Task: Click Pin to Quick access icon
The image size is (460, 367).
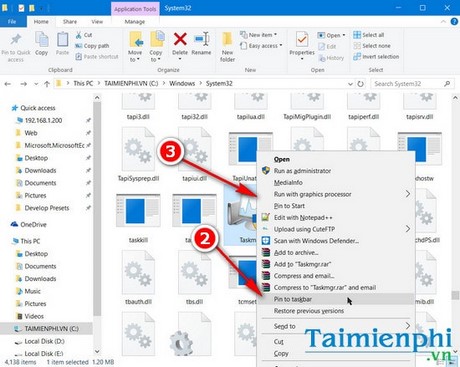Action: [x=16, y=39]
